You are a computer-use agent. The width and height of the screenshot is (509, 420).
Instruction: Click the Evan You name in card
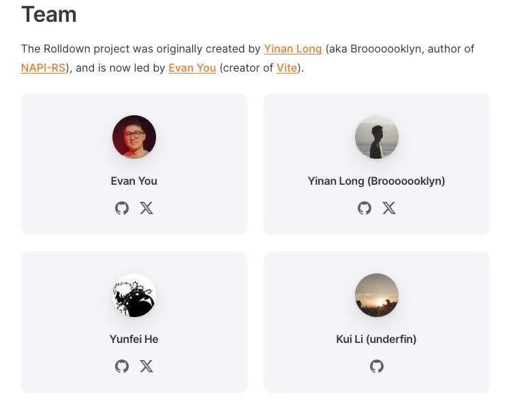pyautogui.click(x=134, y=181)
